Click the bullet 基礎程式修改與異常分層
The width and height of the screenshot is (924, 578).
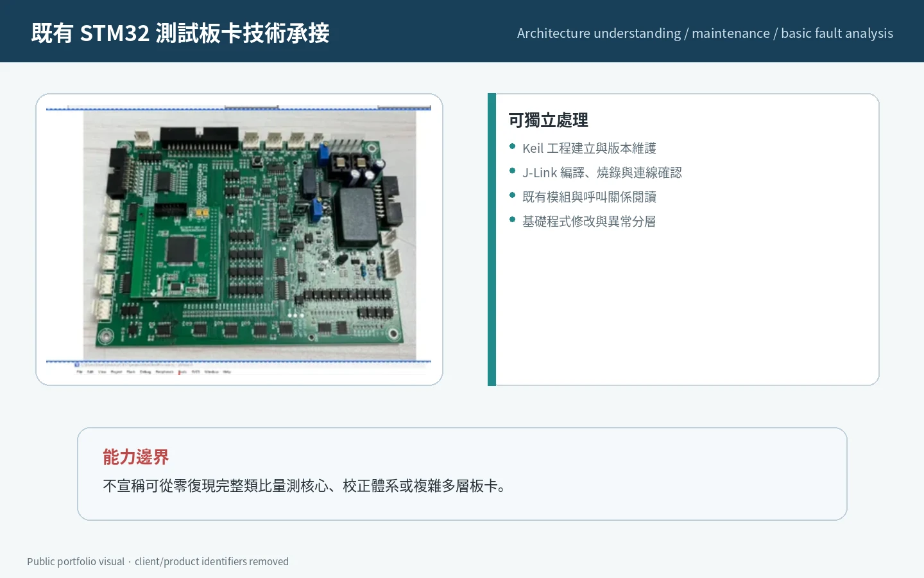pyautogui.click(x=589, y=222)
